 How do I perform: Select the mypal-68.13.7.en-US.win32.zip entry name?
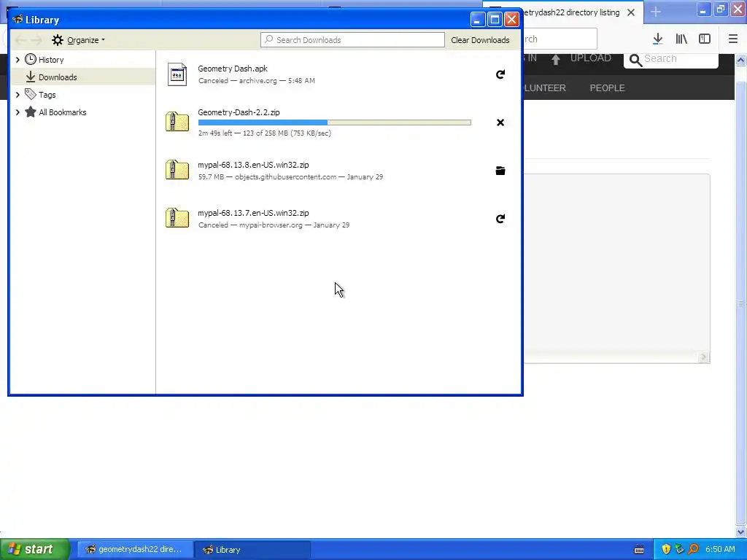tap(253, 213)
